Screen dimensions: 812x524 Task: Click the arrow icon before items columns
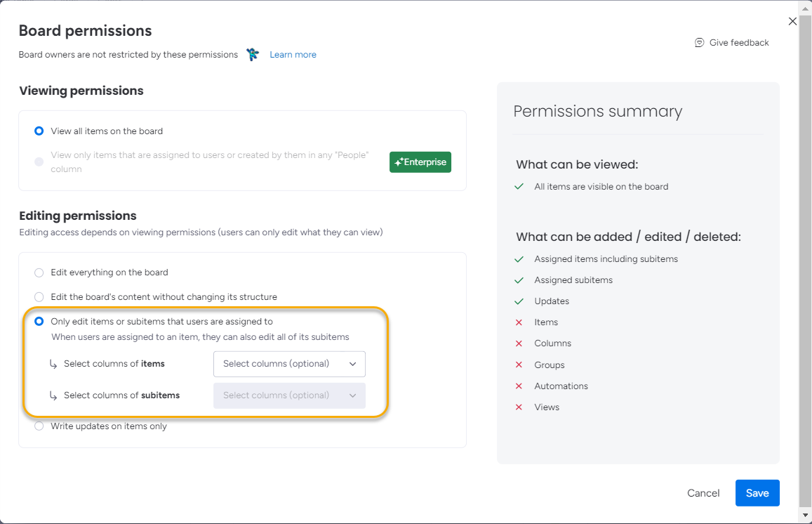[x=54, y=364]
